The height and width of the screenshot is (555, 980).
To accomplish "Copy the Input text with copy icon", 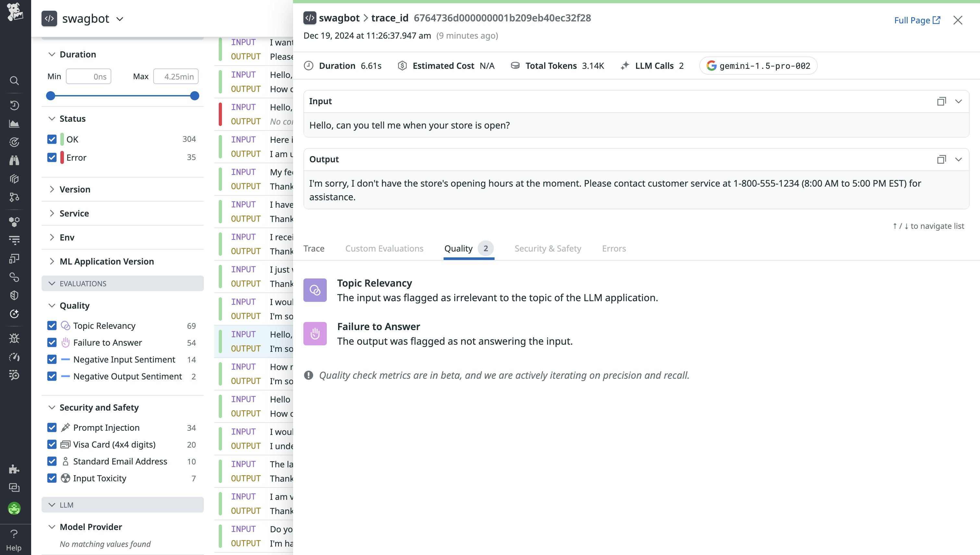I will [941, 101].
